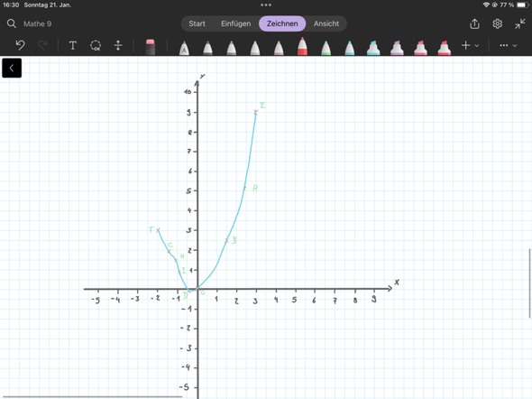532x399 pixels.
Task: Expand the add pen plus dropdown
Action: click(x=470, y=45)
